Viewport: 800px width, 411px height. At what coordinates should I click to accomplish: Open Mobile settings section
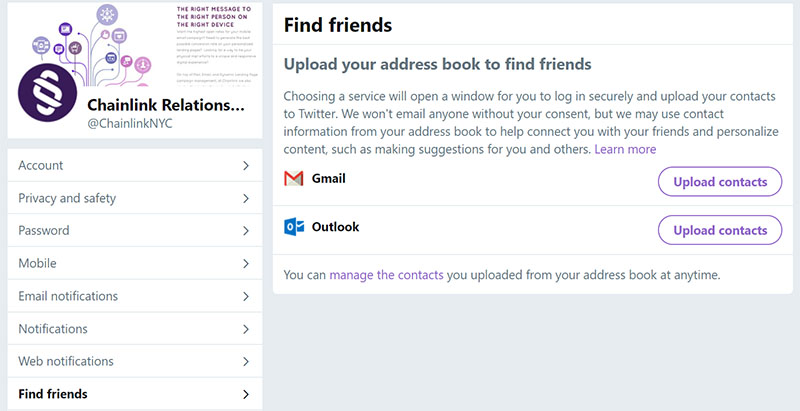pos(135,263)
